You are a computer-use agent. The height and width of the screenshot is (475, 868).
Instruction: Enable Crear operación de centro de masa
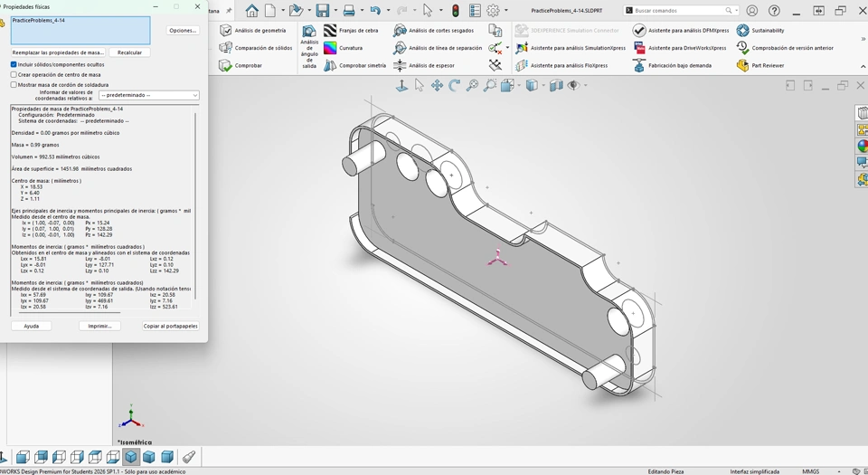[x=14, y=74]
